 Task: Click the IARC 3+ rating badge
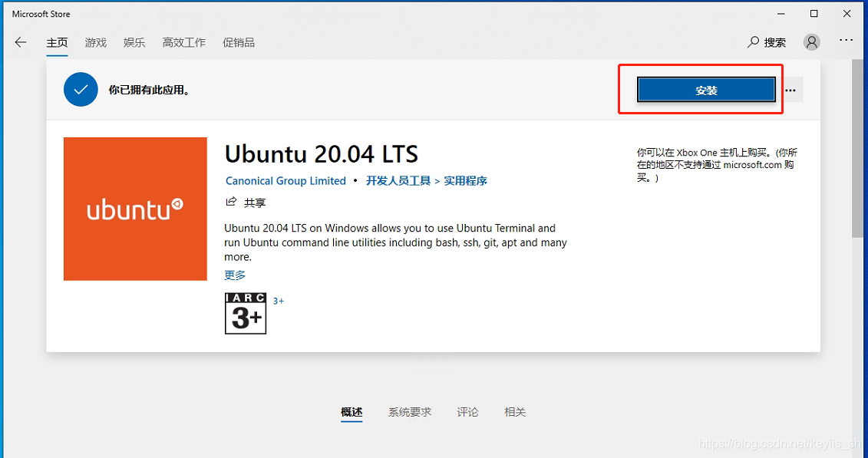[x=246, y=314]
